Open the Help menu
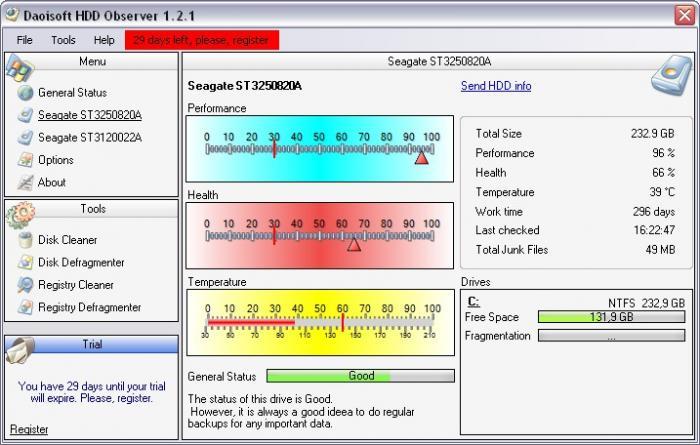700x445 pixels. (104, 40)
